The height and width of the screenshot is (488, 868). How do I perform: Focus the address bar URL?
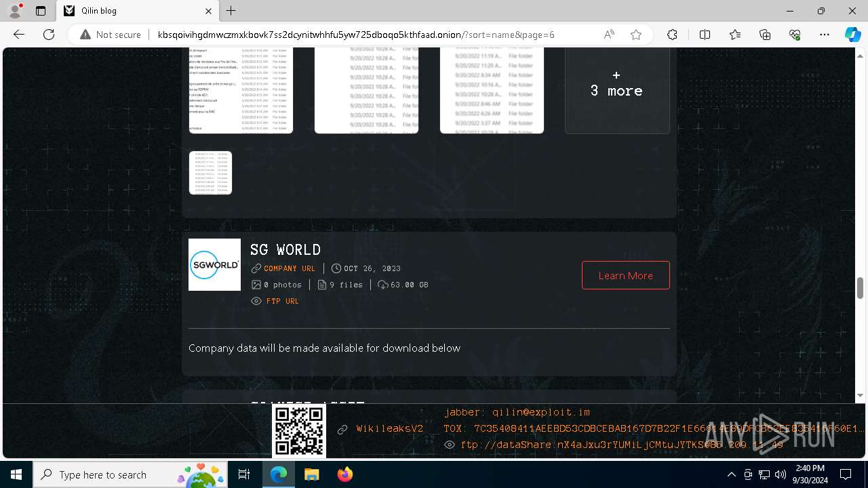tap(356, 35)
